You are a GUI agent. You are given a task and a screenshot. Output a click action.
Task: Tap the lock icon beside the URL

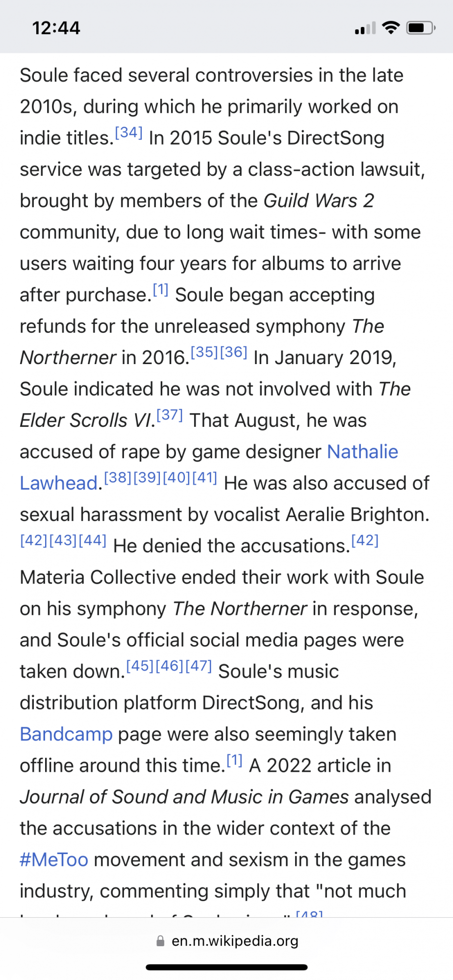click(x=160, y=941)
